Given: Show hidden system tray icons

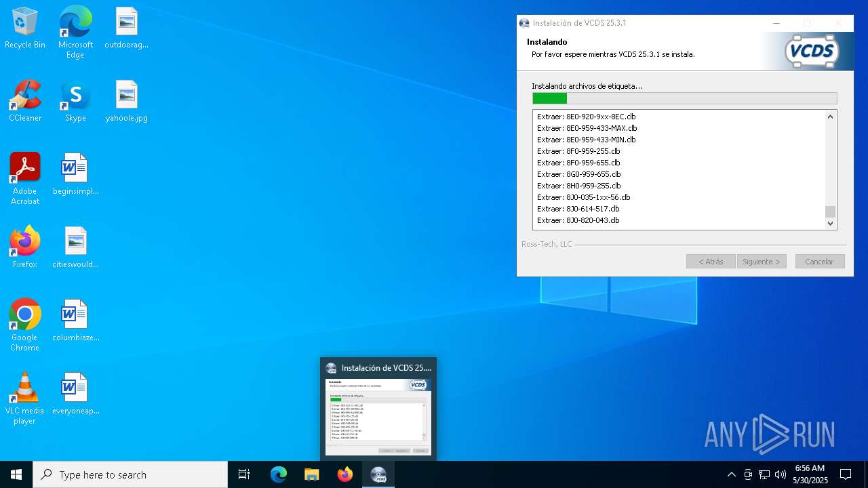Looking at the screenshot, I should point(731,474).
